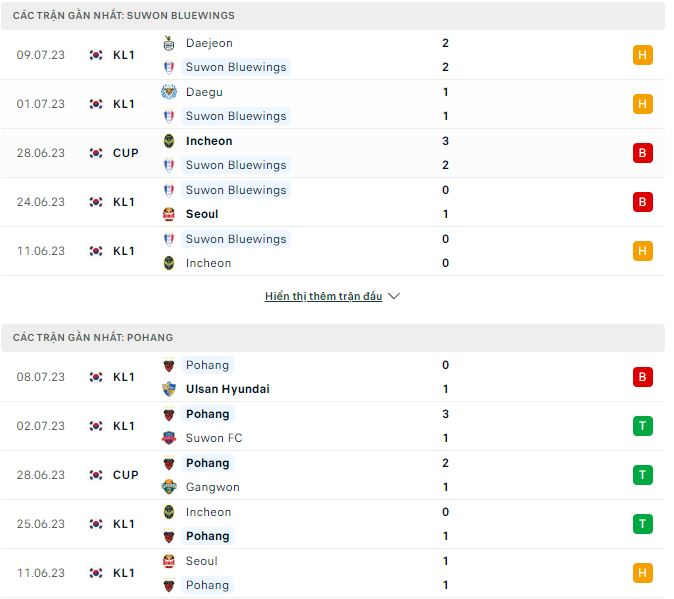Click CUP label on Pohang vs Gangwon row
Image resolution: width=674 pixels, height=599 pixels.
point(126,475)
